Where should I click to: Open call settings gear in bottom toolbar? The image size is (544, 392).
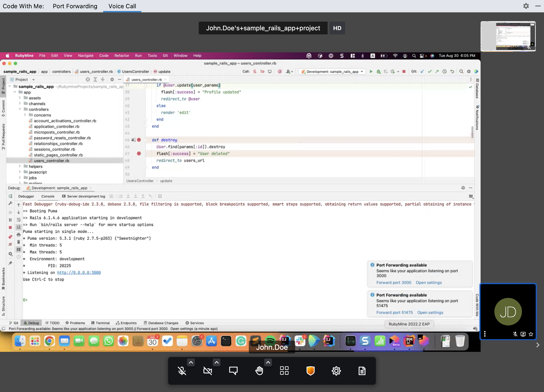pyautogui.click(x=336, y=371)
